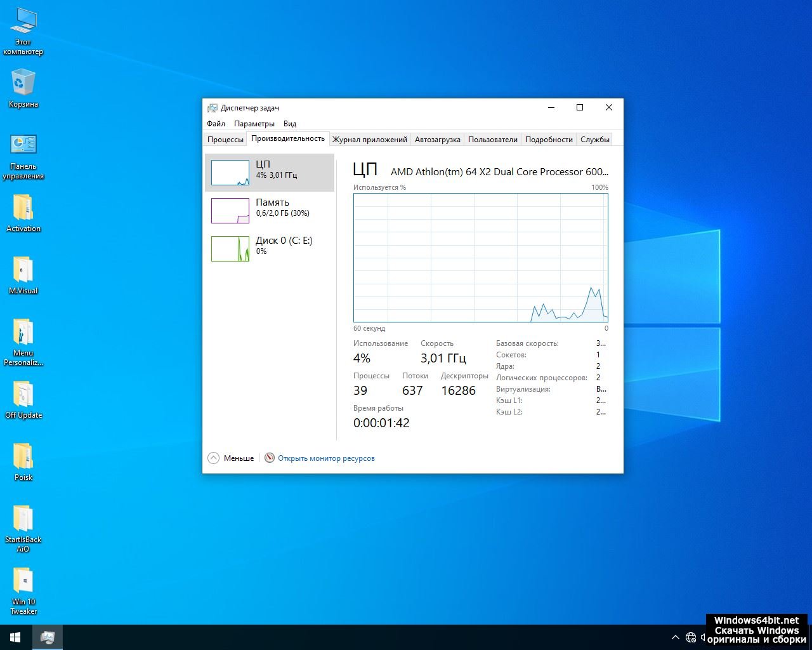The width and height of the screenshot is (812, 650).
Task: Click the Windows Start button
Action: coord(15,637)
